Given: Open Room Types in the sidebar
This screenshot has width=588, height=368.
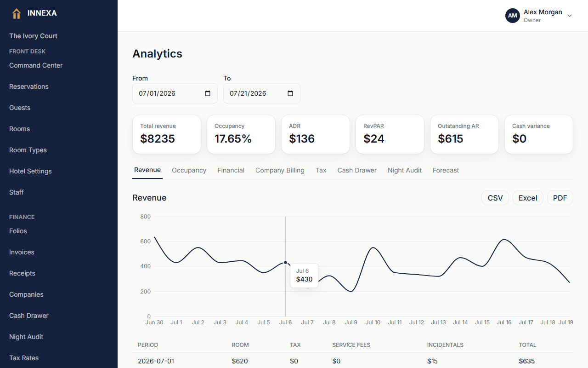Looking at the screenshot, I should 28,150.
